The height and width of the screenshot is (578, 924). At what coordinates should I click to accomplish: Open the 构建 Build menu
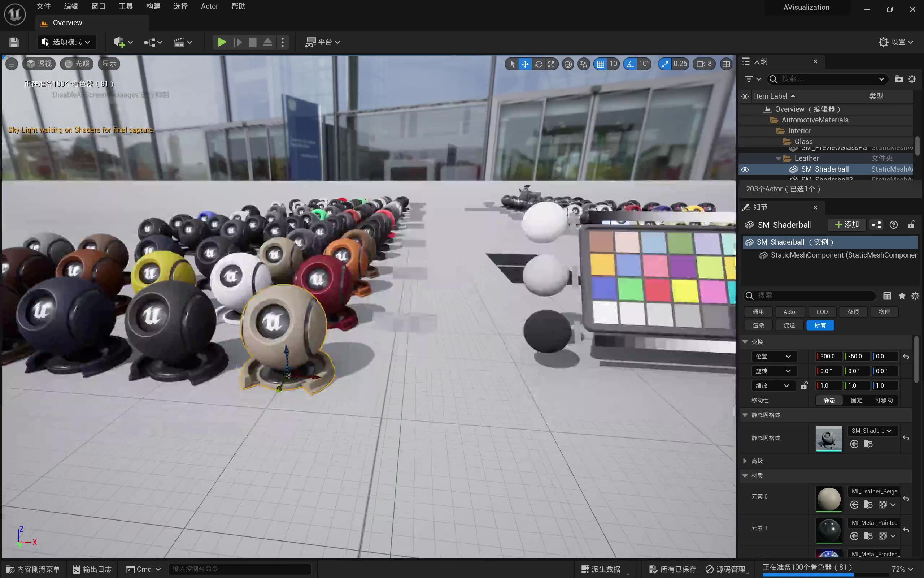pos(153,7)
